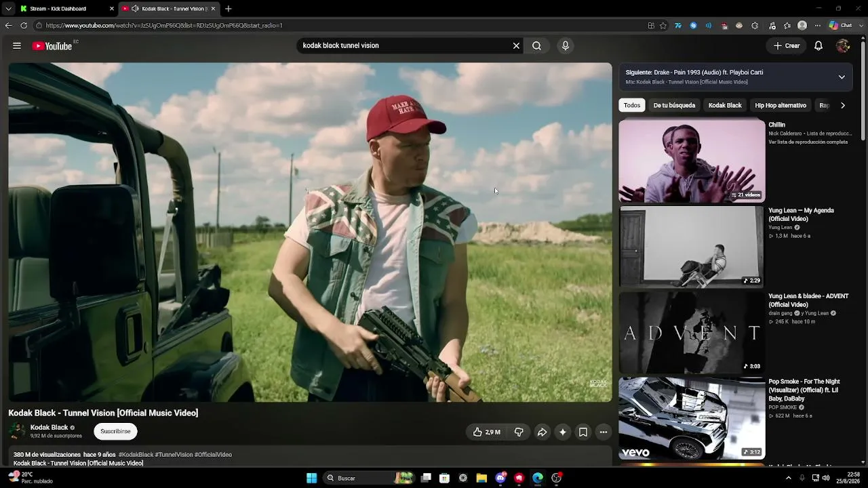868x488 pixels.
Task: Start voice search with the microphone
Action: coord(566,45)
